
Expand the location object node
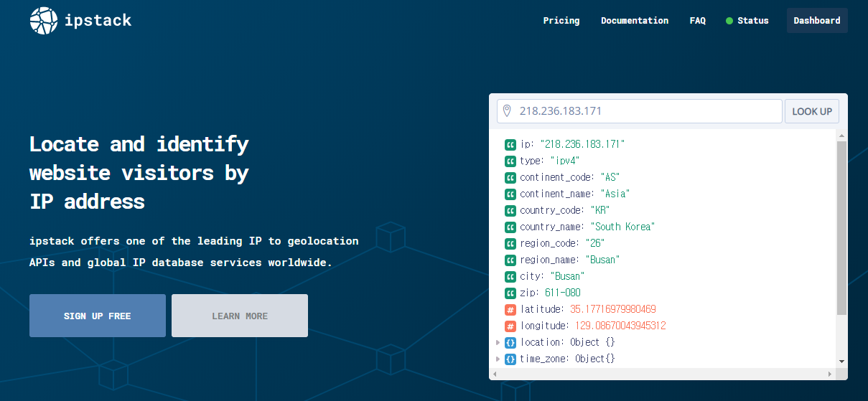(x=498, y=342)
